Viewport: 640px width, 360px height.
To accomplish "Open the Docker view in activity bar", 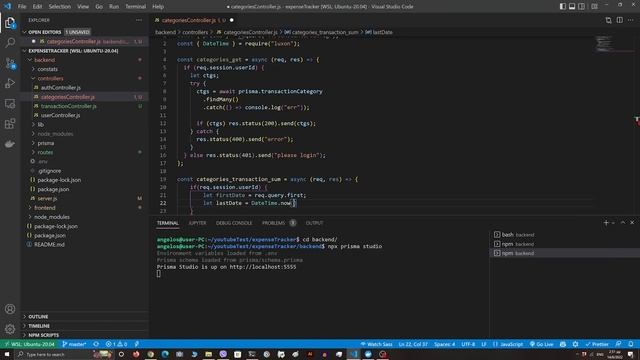I will point(10,144).
